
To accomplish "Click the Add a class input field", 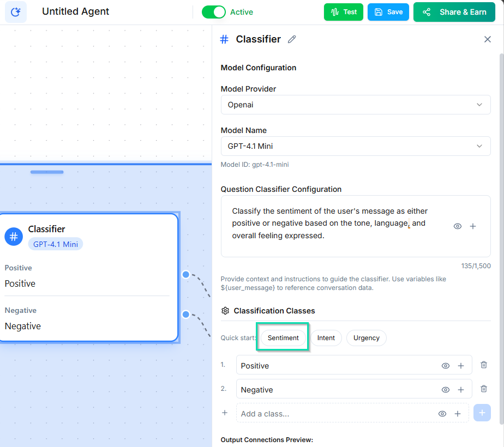I will pyautogui.click(x=327, y=413).
